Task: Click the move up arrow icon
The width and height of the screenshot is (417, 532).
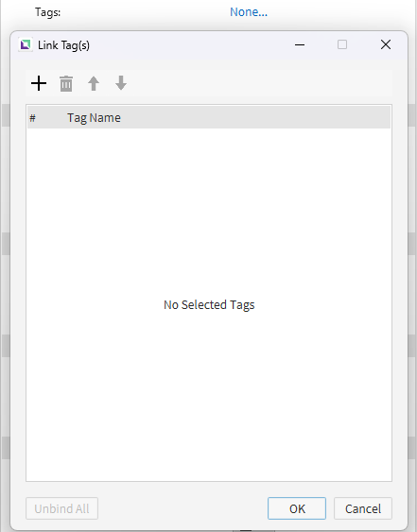Action: coord(94,83)
